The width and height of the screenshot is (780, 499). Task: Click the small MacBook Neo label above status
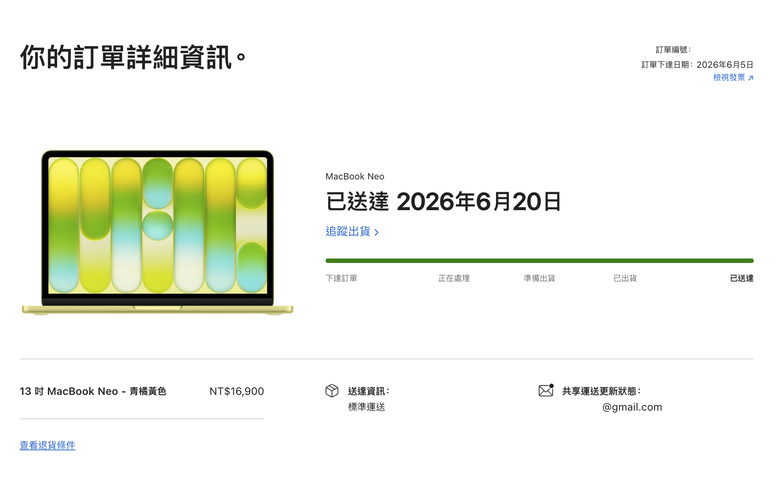[355, 177]
